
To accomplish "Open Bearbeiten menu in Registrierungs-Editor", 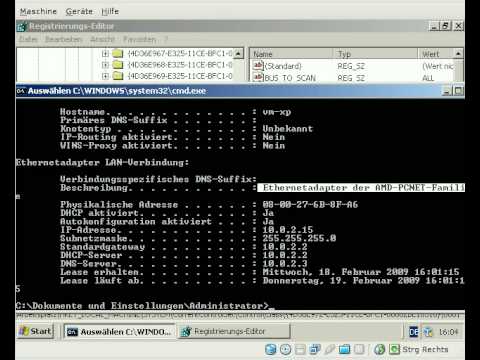I will point(63,39).
